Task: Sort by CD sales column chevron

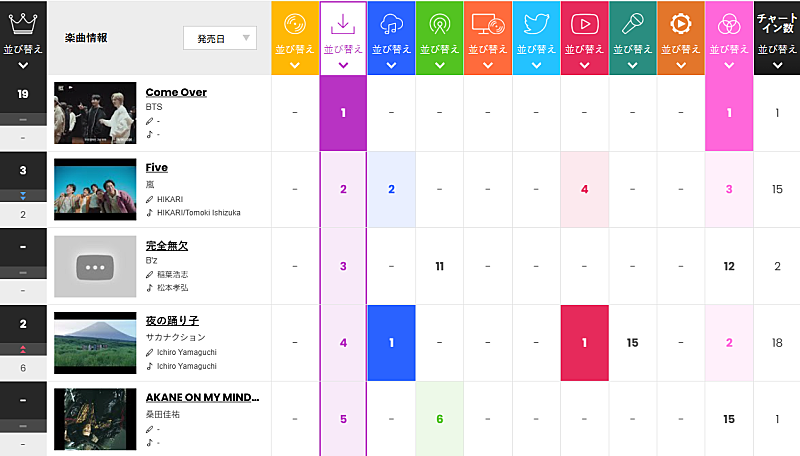Action: pyautogui.click(x=295, y=65)
